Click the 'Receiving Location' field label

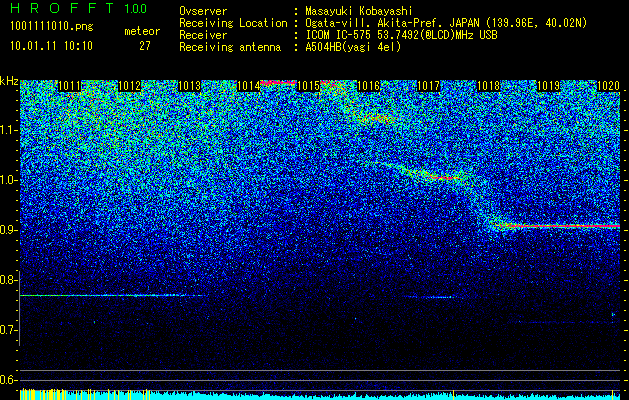tap(233, 23)
